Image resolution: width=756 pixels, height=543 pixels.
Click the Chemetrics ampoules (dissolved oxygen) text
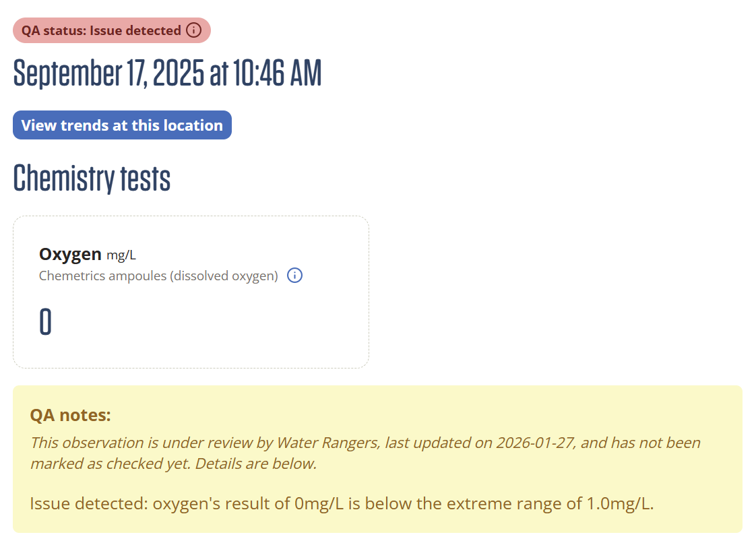[x=158, y=276]
